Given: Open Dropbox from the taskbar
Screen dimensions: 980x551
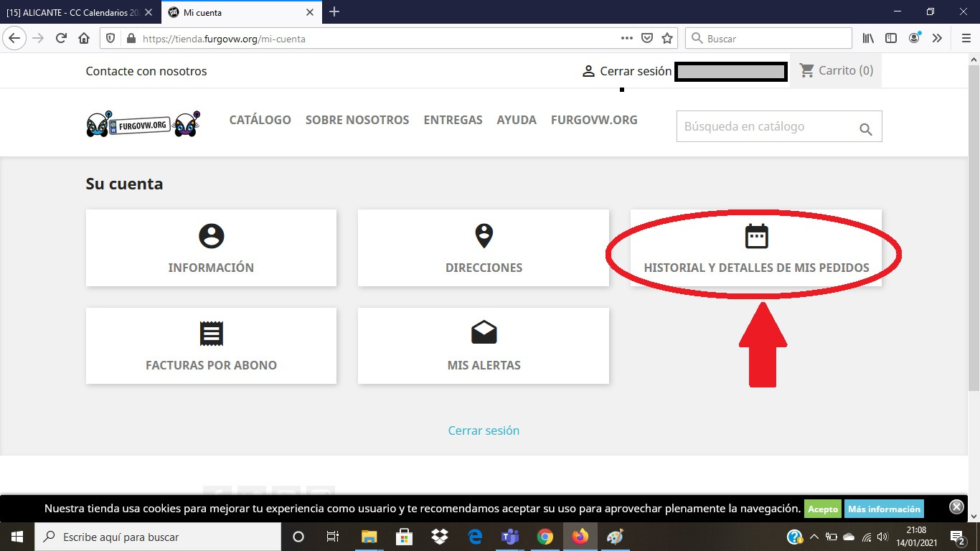Looking at the screenshot, I should (439, 537).
